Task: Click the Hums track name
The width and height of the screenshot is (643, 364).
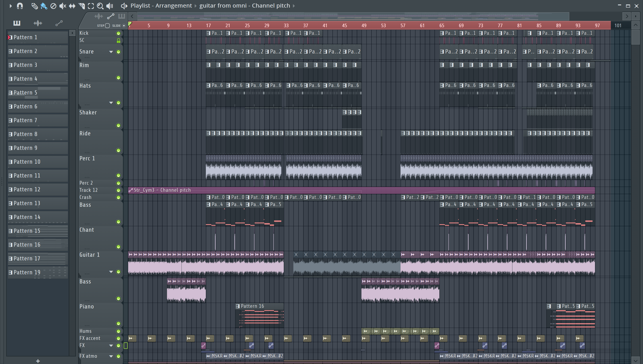Action: (85, 331)
